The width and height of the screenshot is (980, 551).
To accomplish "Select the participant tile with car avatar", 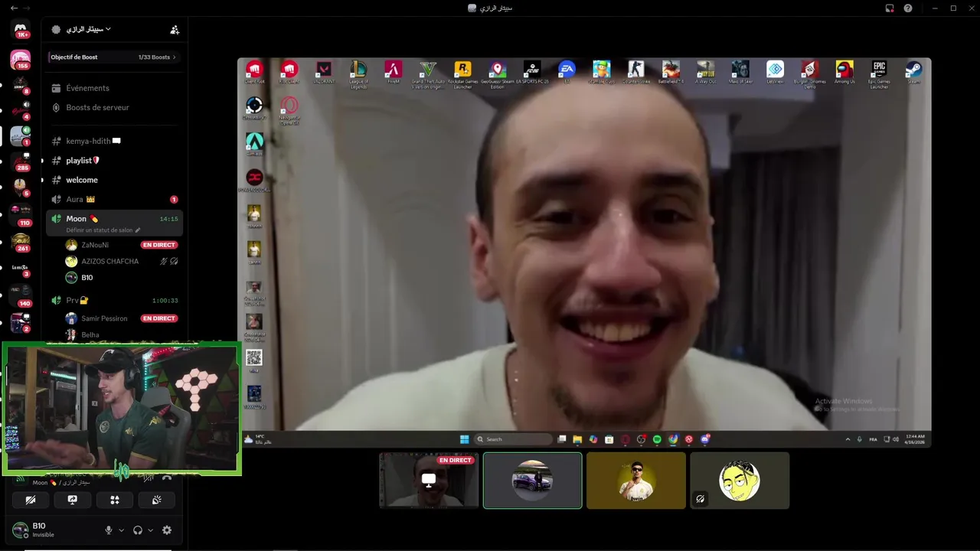I will pos(532,480).
